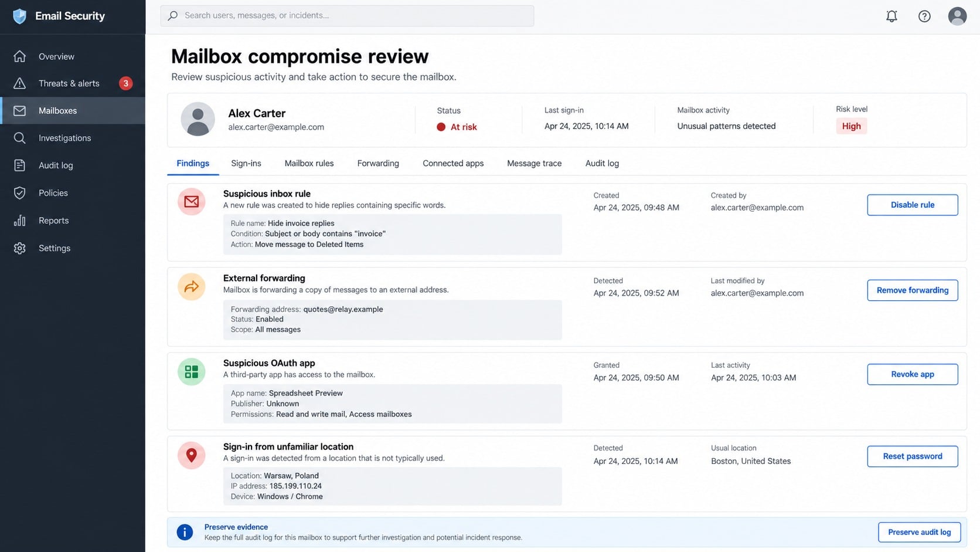Screen dimensions: 980x552
Task: Click the Revoke app button
Action: [x=913, y=374]
